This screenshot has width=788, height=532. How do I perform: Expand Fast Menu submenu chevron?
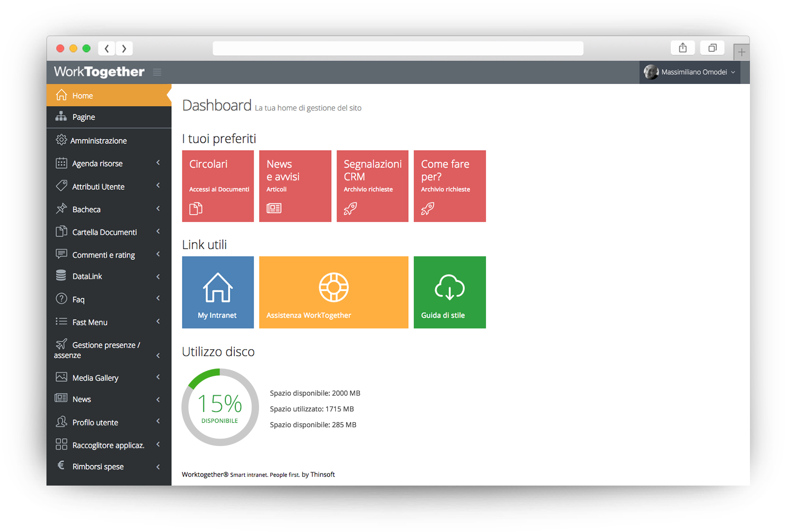(158, 321)
